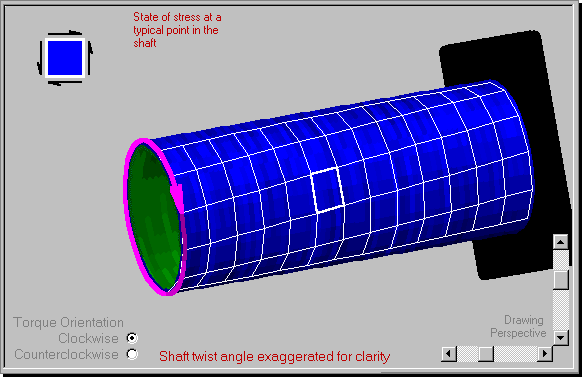Click the Torque Orientation heading
Viewport: 582px width, 377px height.
click(68, 322)
